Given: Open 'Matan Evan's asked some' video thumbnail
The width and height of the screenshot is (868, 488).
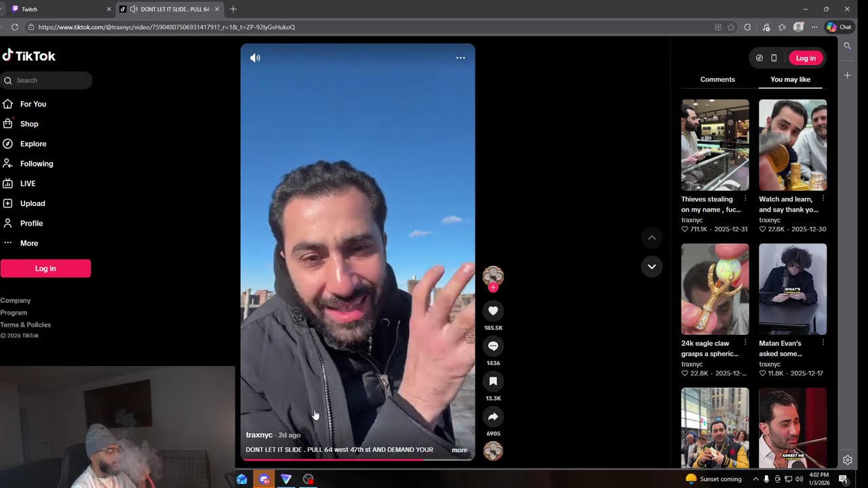Looking at the screenshot, I should pos(793,289).
